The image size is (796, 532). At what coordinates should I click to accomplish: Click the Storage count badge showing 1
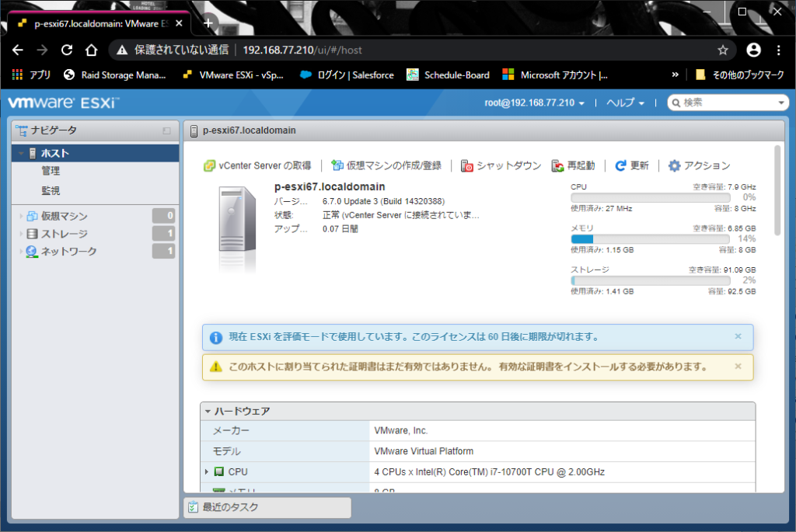(163, 234)
